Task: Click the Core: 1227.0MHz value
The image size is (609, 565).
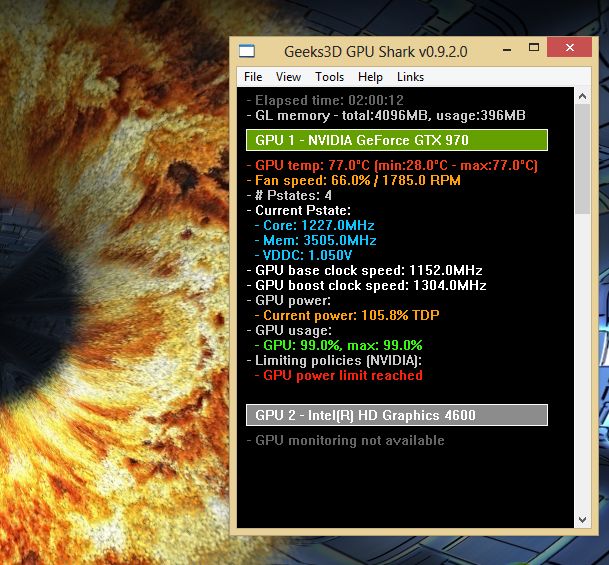Action: pyautogui.click(x=315, y=225)
